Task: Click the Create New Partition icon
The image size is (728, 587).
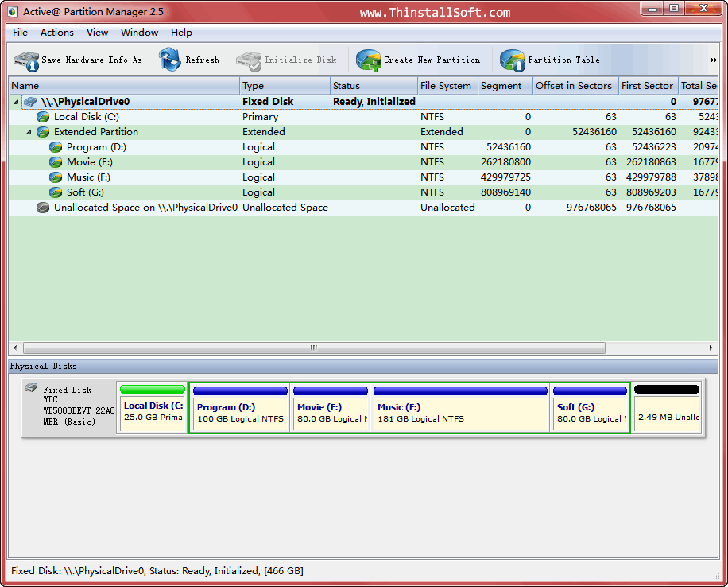Action: 369,60
